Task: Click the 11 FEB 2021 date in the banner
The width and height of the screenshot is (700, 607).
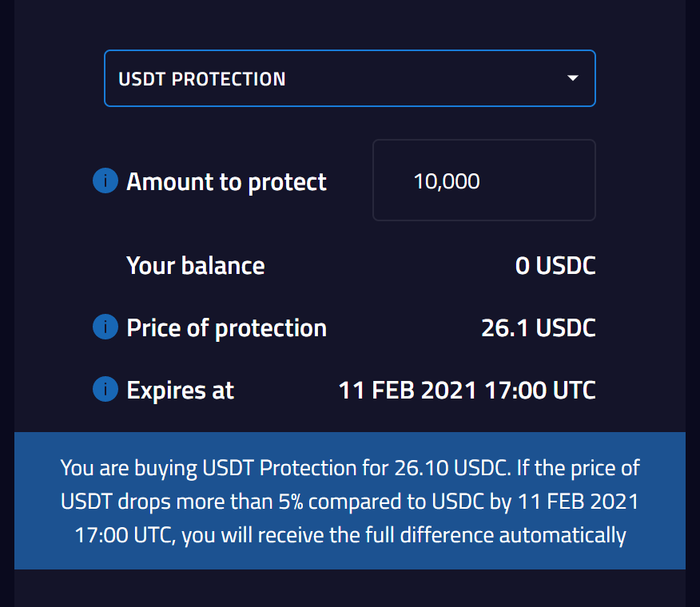Action: (x=579, y=502)
